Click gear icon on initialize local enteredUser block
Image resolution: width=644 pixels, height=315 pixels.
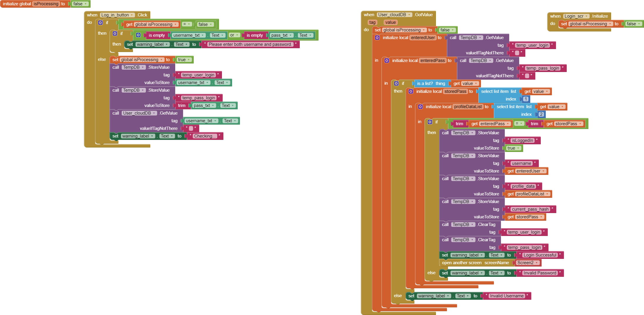(x=377, y=38)
